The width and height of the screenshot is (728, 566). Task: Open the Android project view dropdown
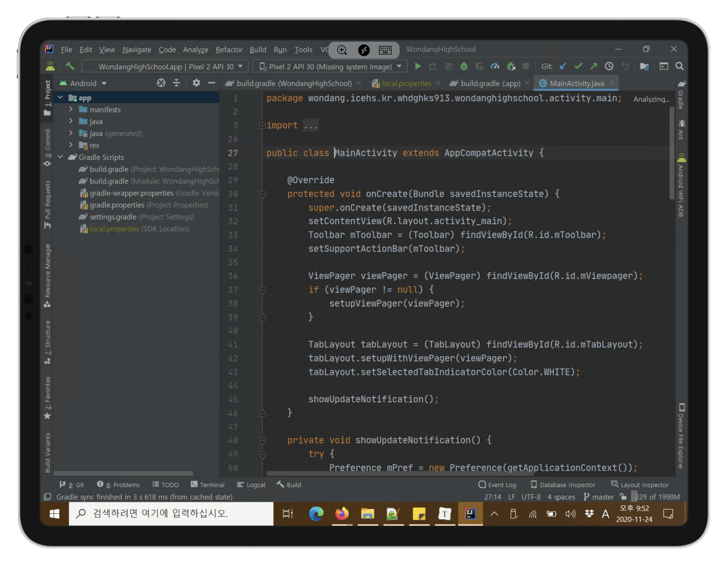[88, 83]
